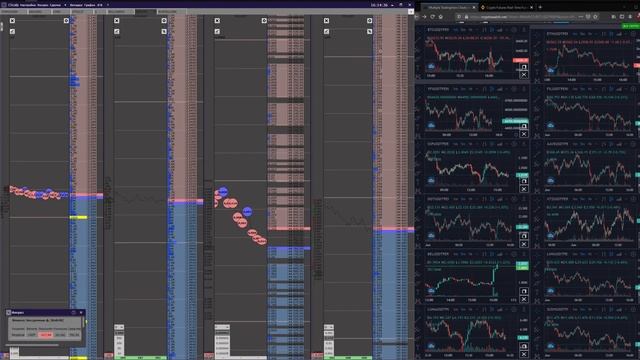Image resolution: width=640 pixels, height=360 pixels.
Task: Go forward in the browser window
Action: pyautogui.click(x=424, y=17)
